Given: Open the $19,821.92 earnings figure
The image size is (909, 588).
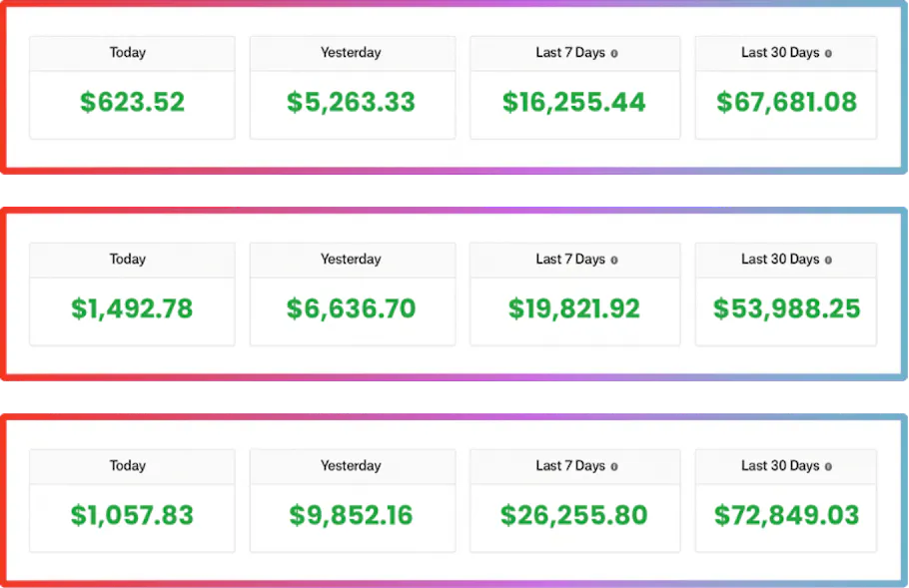Looking at the screenshot, I should pyautogui.click(x=573, y=308).
